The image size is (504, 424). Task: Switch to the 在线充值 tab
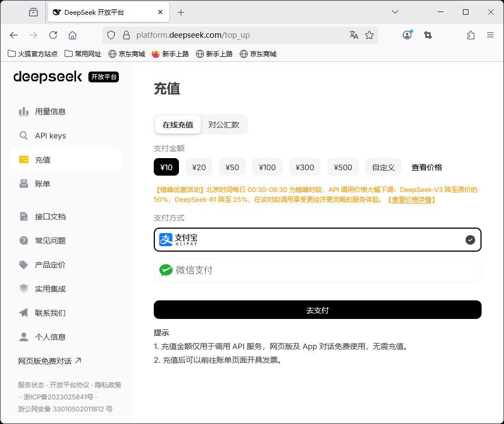coord(178,125)
